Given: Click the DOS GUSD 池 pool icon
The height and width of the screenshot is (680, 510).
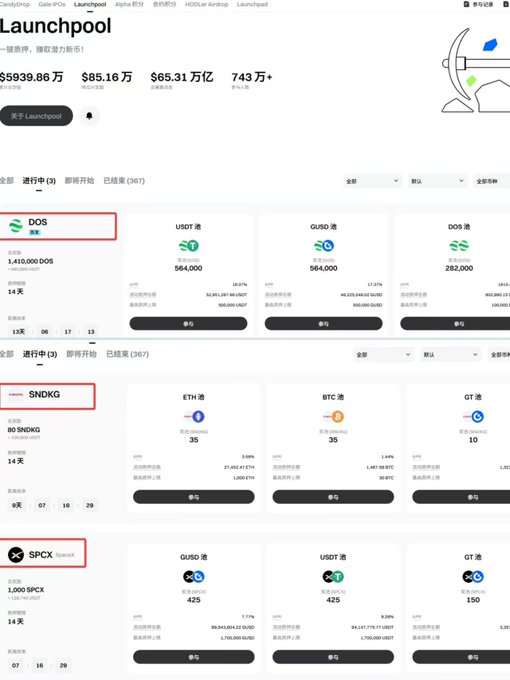Looking at the screenshot, I should tap(324, 246).
